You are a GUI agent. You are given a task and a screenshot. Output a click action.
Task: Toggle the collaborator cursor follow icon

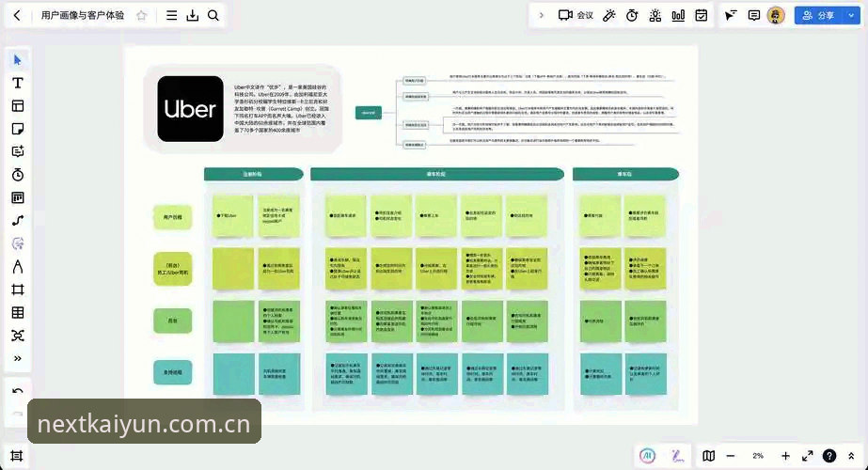pyautogui.click(x=731, y=15)
